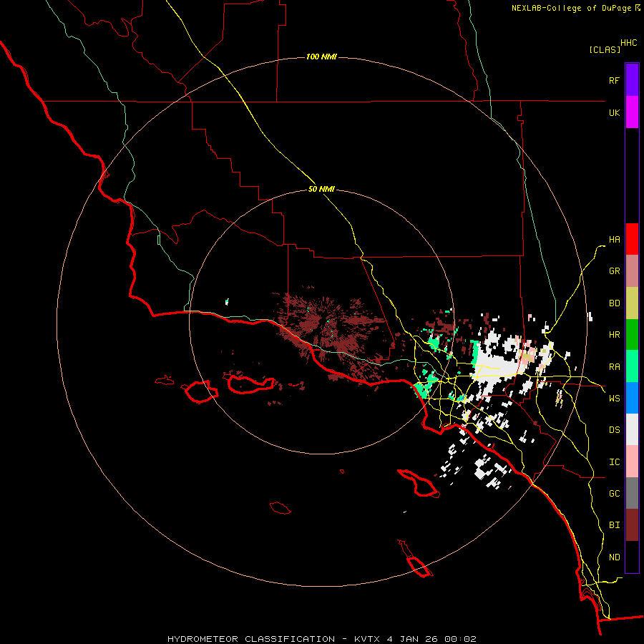Click the BI legend label
Viewport: 644px width, 644px height.
click(x=614, y=525)
